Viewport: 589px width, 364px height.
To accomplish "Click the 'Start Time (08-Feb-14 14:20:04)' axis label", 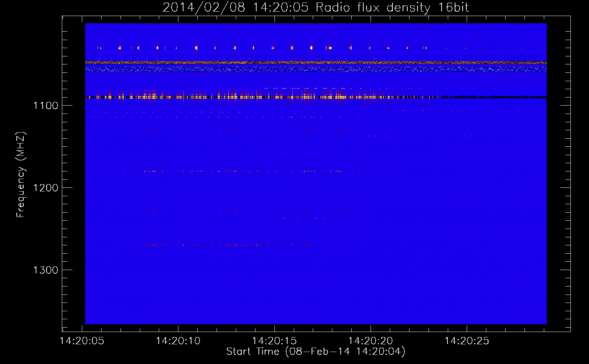I will [x=316, y=352].
